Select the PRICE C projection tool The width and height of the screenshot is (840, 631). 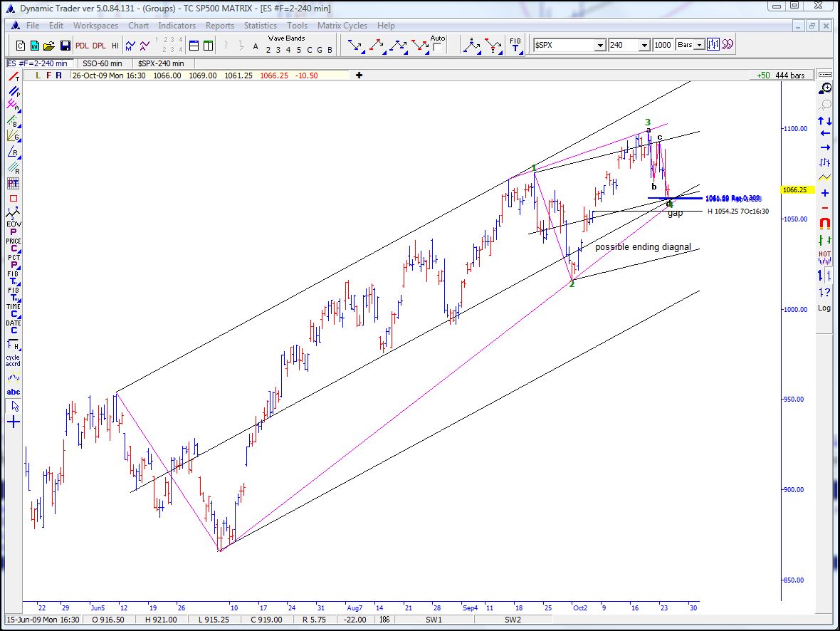coord(14,245)
